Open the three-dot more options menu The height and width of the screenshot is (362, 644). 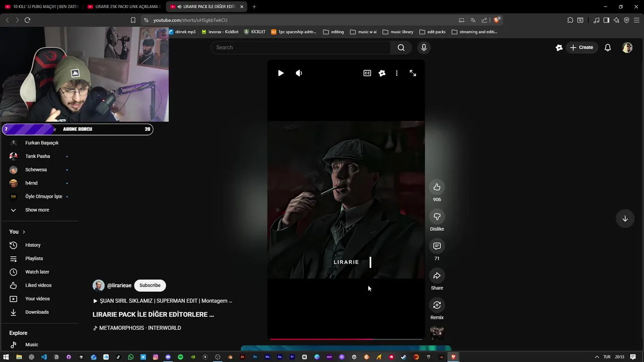tap(396, 73)
